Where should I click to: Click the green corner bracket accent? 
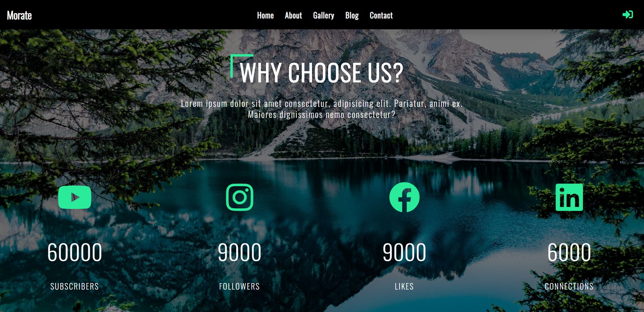242,66
